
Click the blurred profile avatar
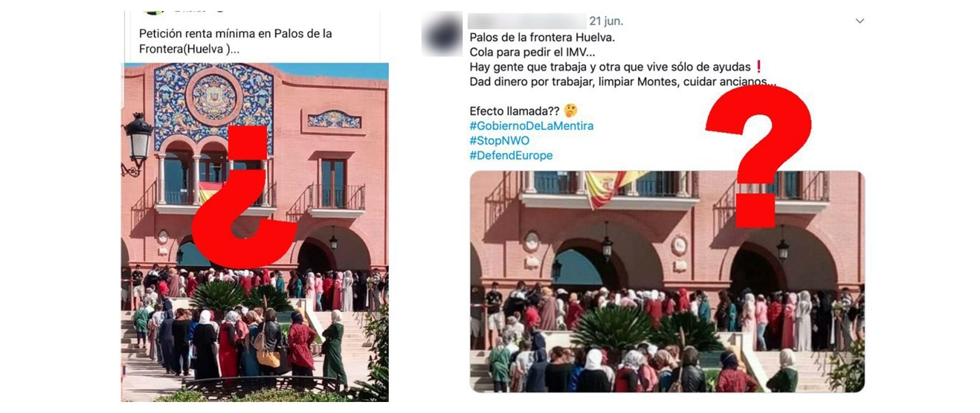(442, 34)
